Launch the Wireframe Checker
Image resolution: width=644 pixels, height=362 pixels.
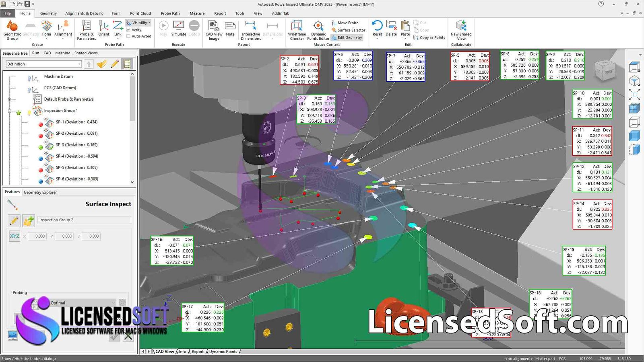pos(297,31)
